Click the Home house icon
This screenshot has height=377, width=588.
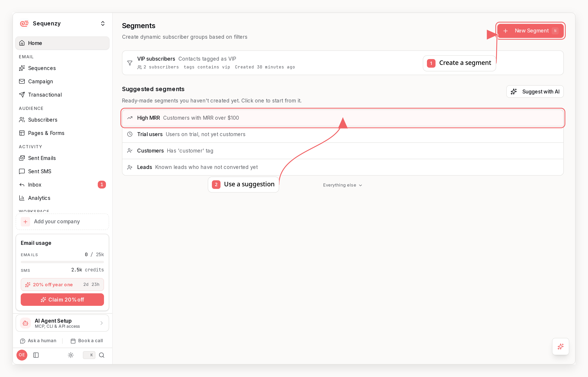click(22, 43)
